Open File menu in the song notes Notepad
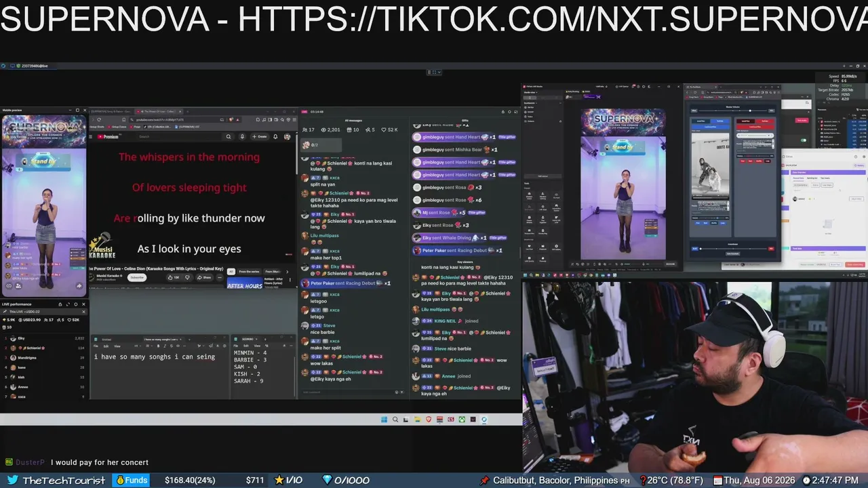868x488 pixels. pyautogui.click(x=96, y=346)
